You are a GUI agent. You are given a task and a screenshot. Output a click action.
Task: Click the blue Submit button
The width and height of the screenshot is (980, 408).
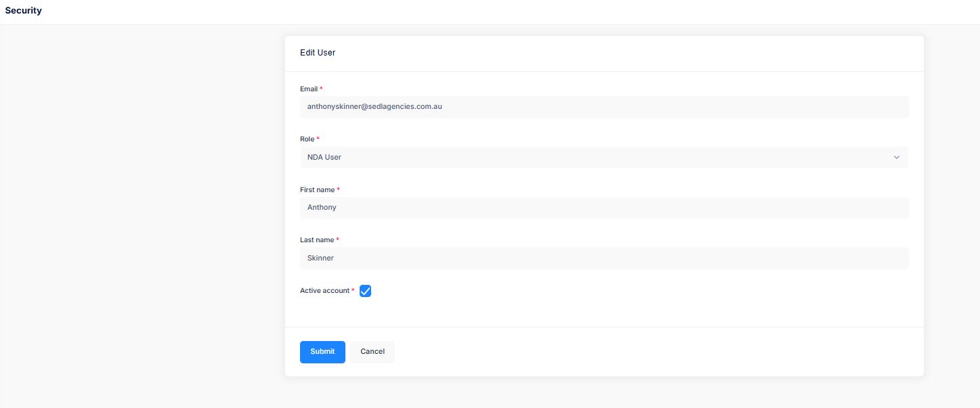(322, 352)
